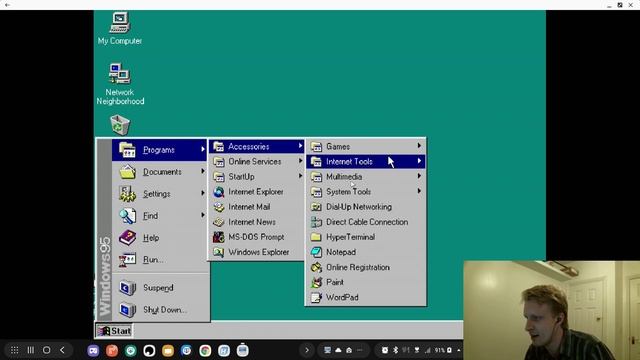Open Settings in the Start menu
The width and height of the screenshot is (640, 360).
(x=159, y=194)
